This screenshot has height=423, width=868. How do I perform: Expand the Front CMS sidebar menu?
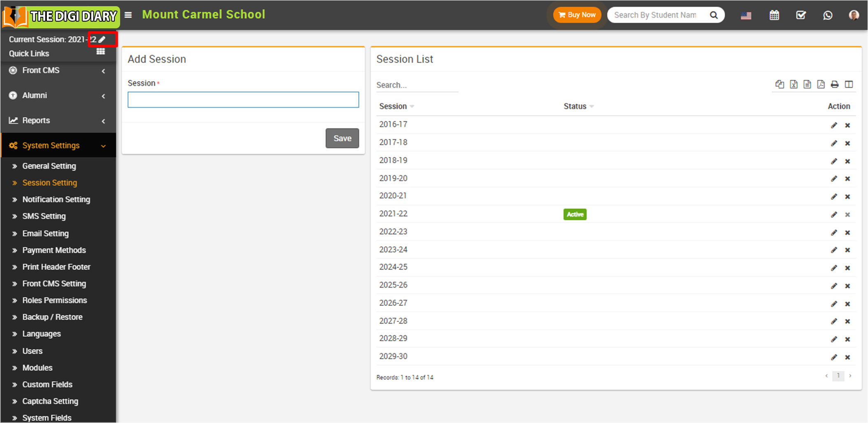pos(58,71)
